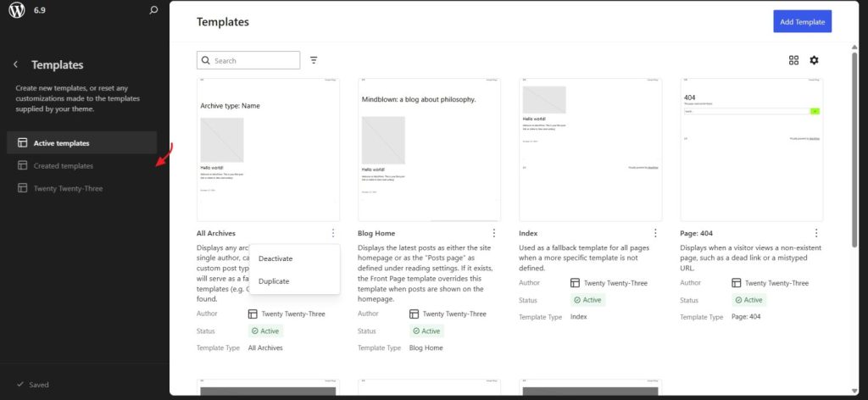Open actions menu for Index template
Screen dimensions: 868x400
655,233
